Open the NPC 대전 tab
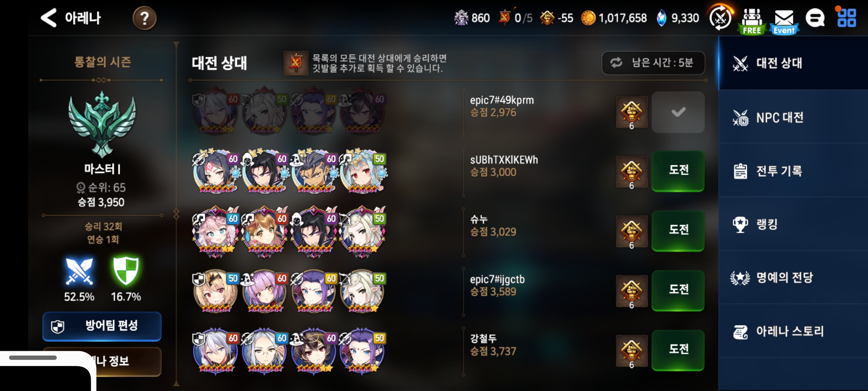The height and width of the screenshot is (391, 868). click(793, 117)
